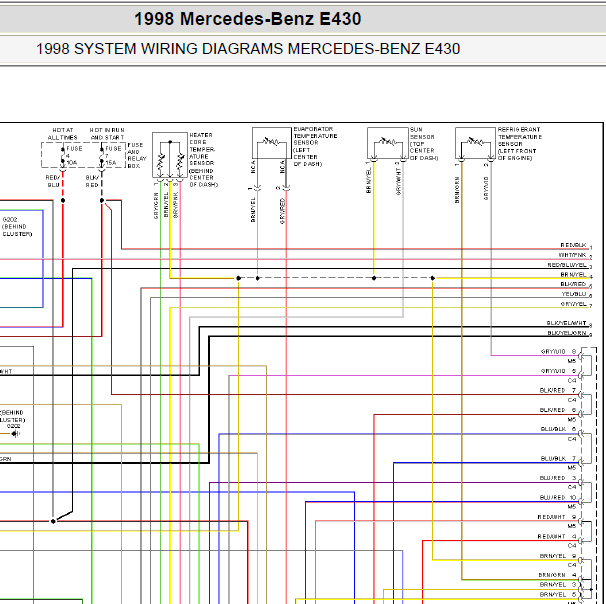Viewport: 606px width, 604px height.
Task: Click the 'HOT IN RUN AND START' label
Action: tap(107, 134)
